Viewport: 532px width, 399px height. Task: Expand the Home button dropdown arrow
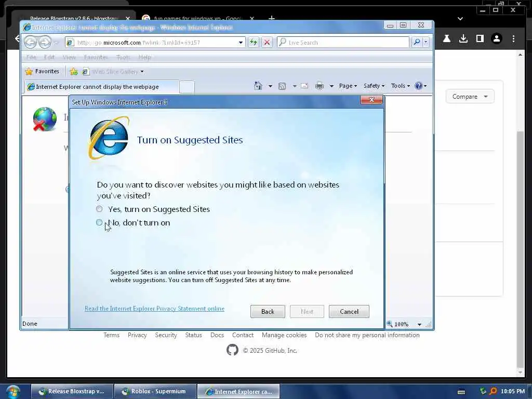[270, 86]
